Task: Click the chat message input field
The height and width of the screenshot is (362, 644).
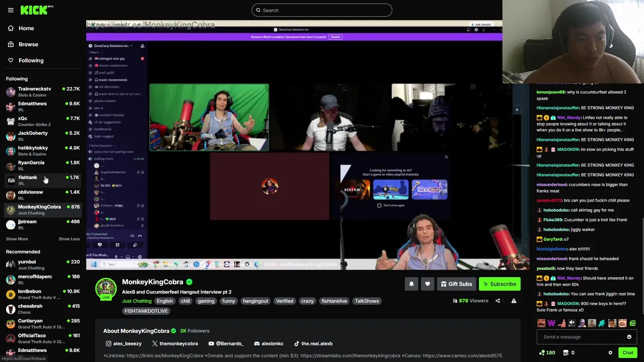Action: tap(581, 337)
